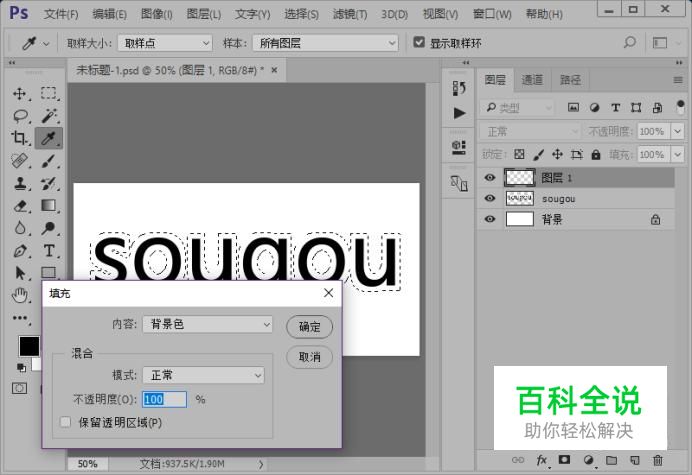The image size is (692, 475).
Task: Close the 未标题-1.psd document tab
Action: [275, 70]
